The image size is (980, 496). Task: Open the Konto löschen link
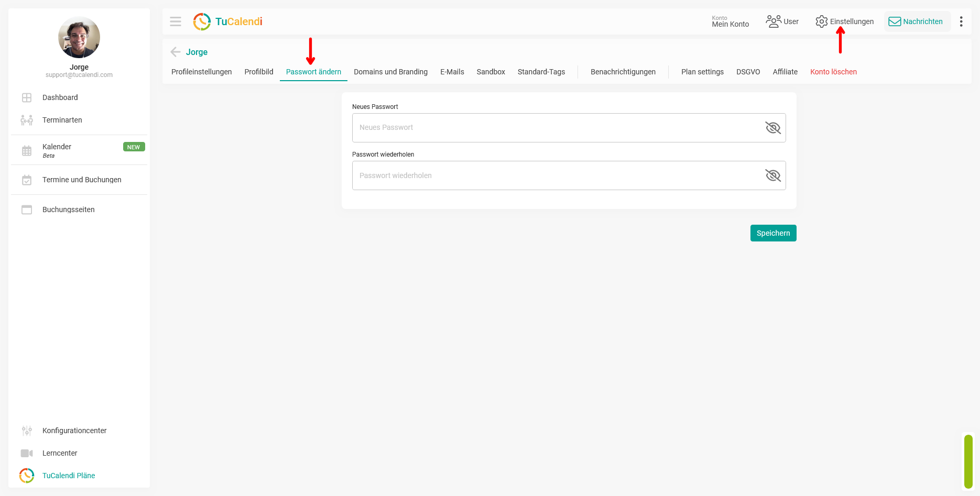tap(833, 72)
